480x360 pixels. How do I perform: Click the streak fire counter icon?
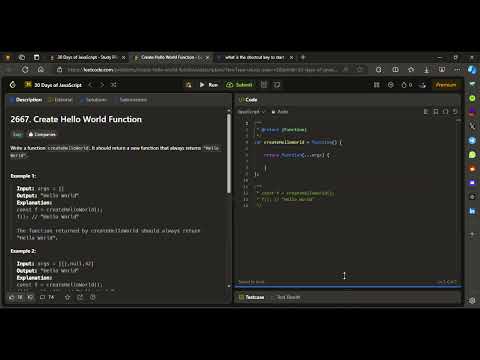(406, 85)
